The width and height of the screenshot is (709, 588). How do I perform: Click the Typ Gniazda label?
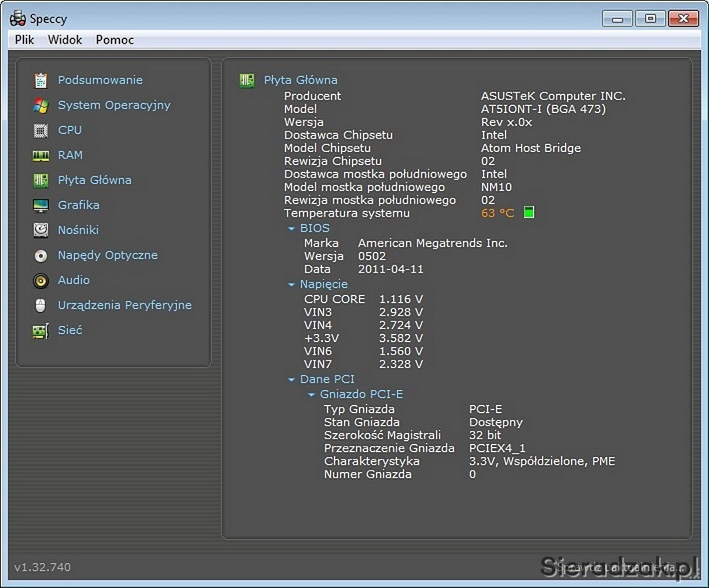point(360,409)
